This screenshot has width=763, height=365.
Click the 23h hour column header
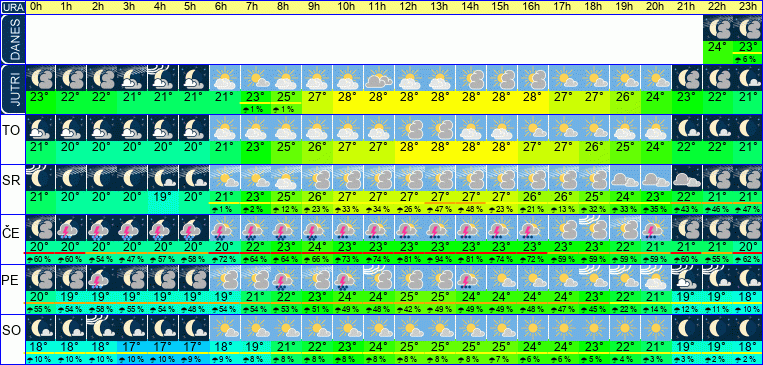click(x=748, y=7)
